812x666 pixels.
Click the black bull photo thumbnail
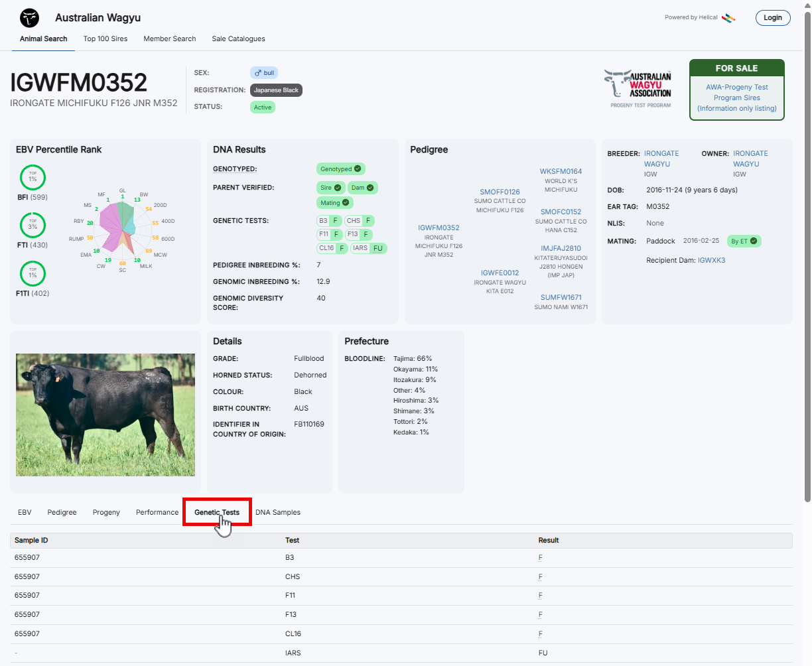click(x=105, y=415)
